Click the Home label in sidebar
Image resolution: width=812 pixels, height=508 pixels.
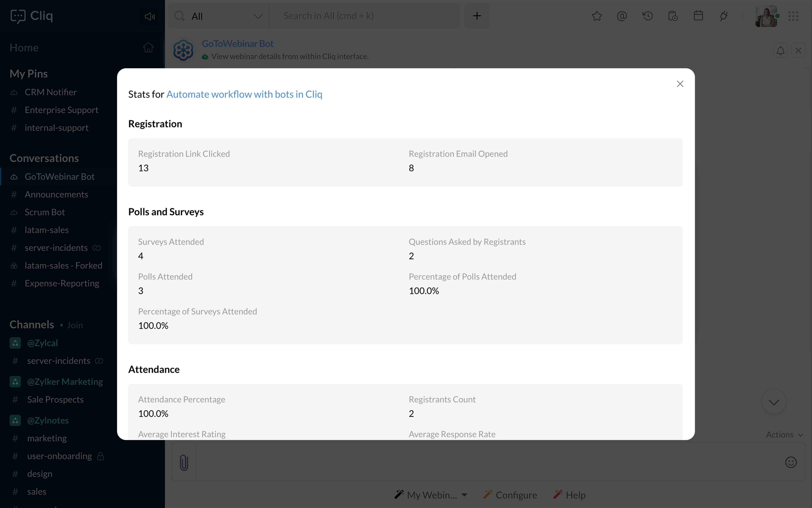click(x=24, y=48)
